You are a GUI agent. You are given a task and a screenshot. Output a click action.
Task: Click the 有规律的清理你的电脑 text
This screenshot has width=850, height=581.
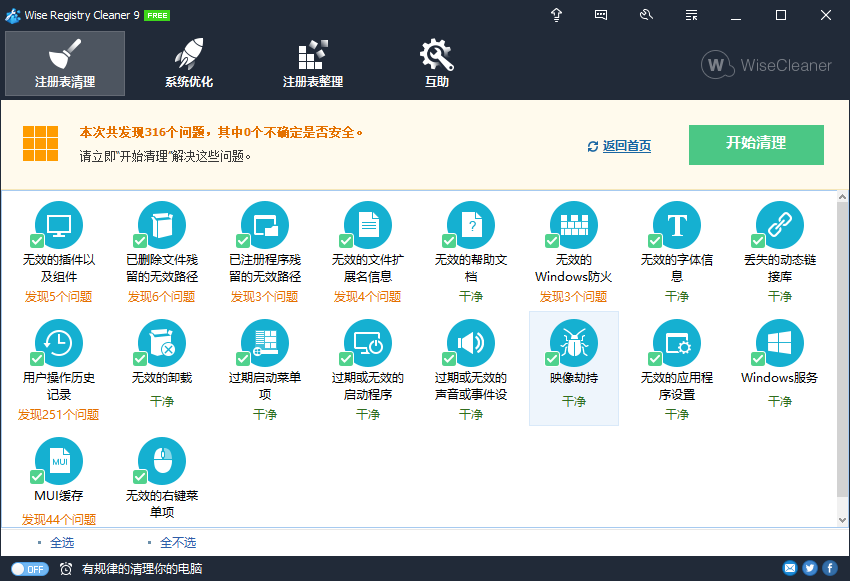(x=142, y=569)
